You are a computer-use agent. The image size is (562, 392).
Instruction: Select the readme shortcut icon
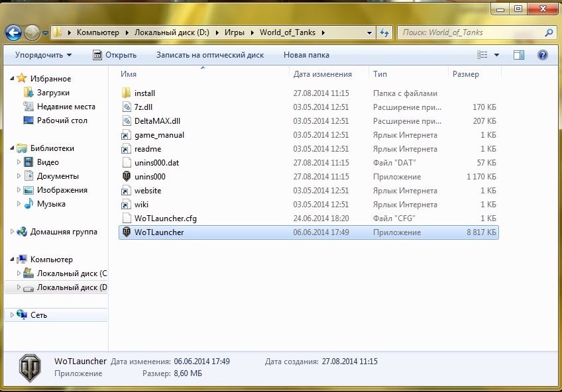126,149
